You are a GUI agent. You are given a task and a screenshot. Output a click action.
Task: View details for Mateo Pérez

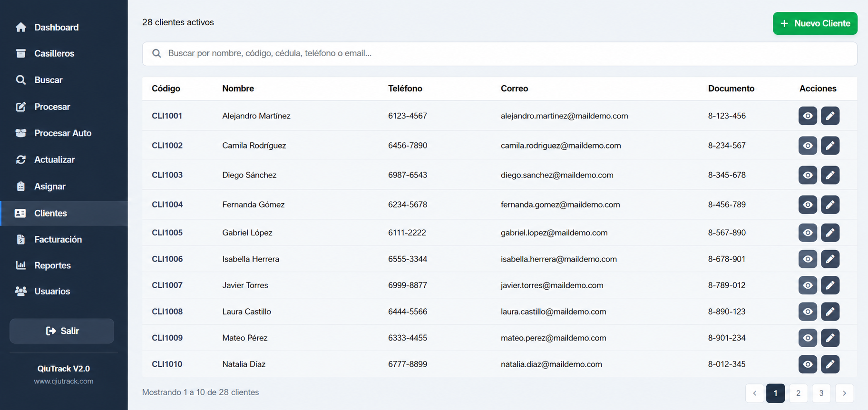(x=808, y=338)
